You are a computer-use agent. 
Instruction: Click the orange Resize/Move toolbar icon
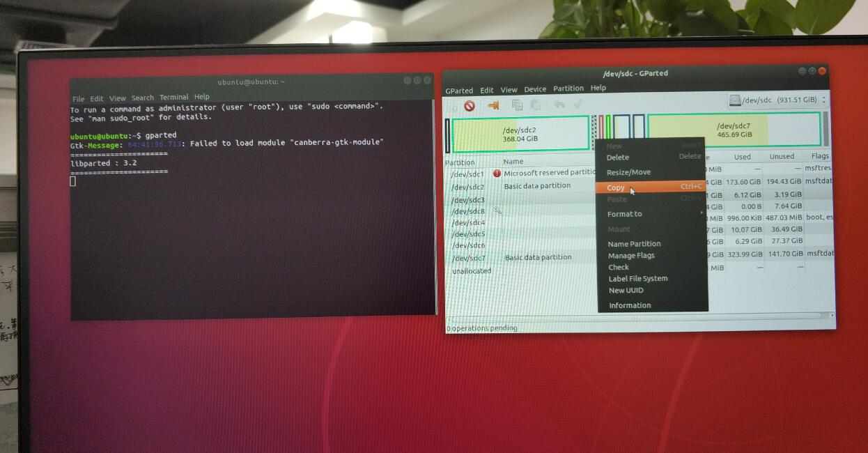493,105
